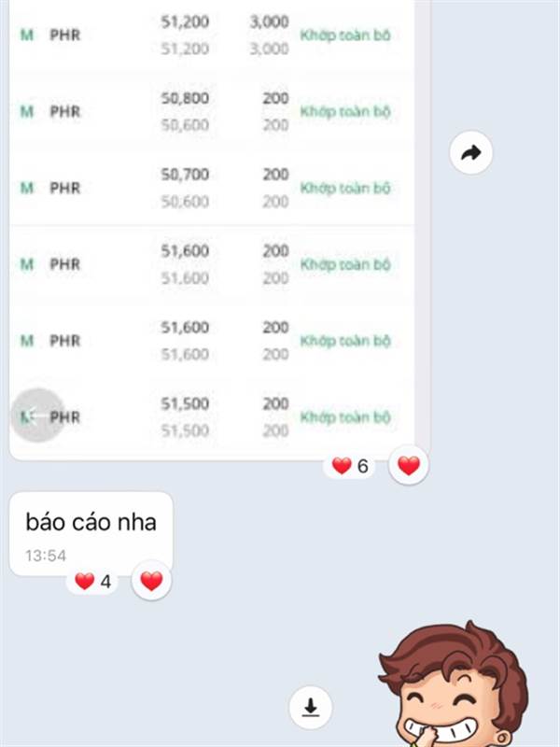Tap the 3,000 quantity value
This screenshot has width=560, height=747.
coord(269,21)
